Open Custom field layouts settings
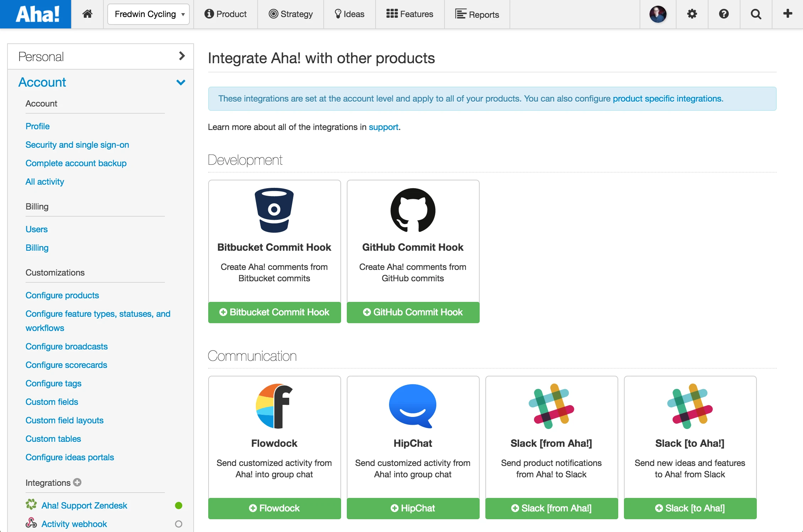Image resolution: width=803 pixels, height=532 pixels. (64, 420)
